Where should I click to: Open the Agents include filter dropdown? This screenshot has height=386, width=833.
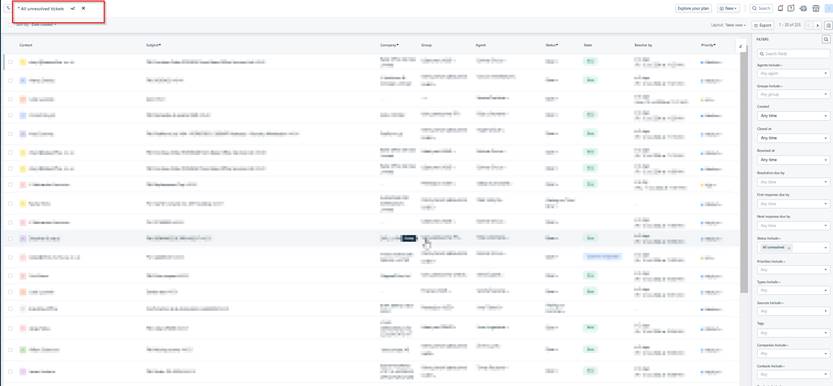tap(793, 73)
